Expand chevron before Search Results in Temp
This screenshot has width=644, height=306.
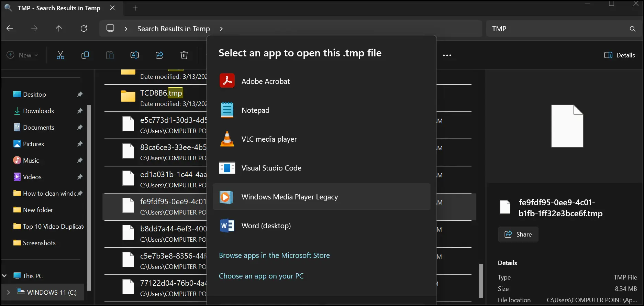pyautogui.click(x=126, y=29)
